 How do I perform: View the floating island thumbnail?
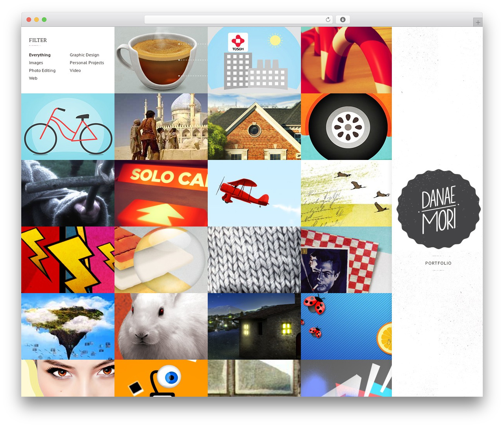(68, 326)
